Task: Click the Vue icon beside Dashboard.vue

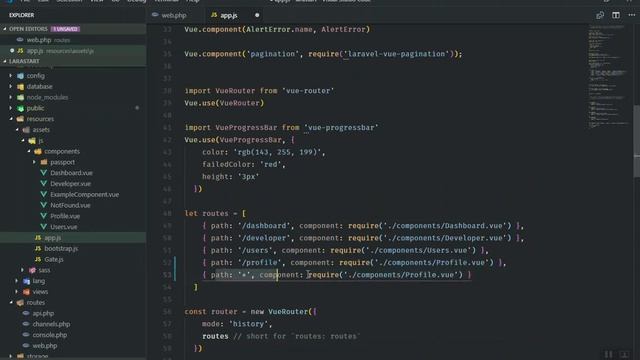Action: point(43,173)
